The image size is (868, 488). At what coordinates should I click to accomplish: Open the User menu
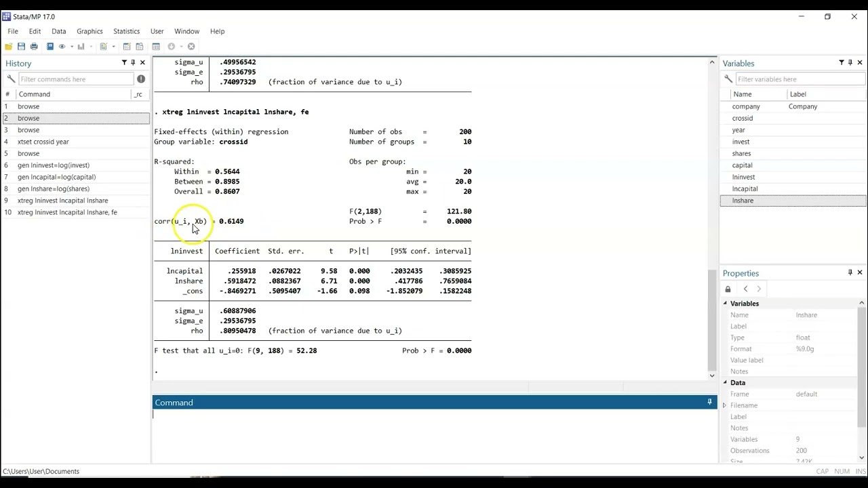(157, 31)
